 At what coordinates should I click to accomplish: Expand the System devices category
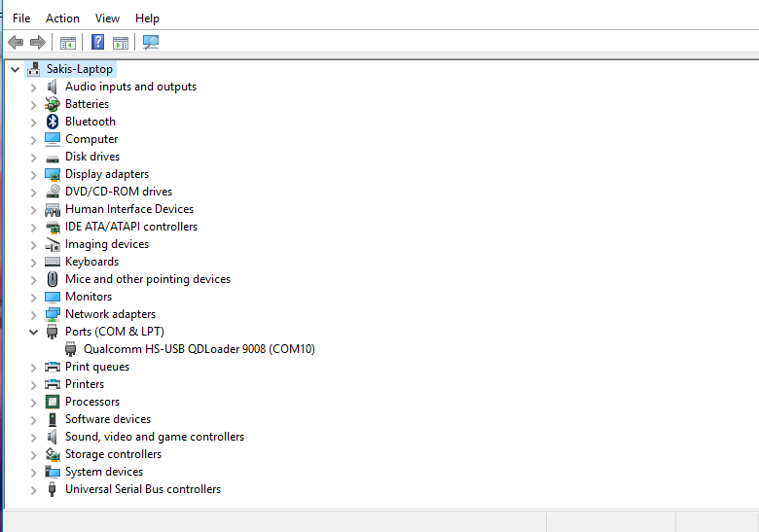click(x=33, y=473)
